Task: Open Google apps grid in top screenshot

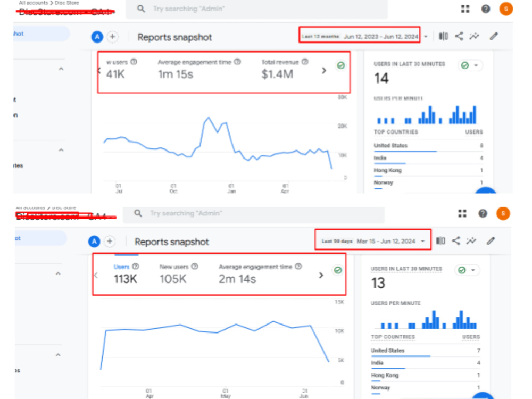Action: (x=465, y=9)
